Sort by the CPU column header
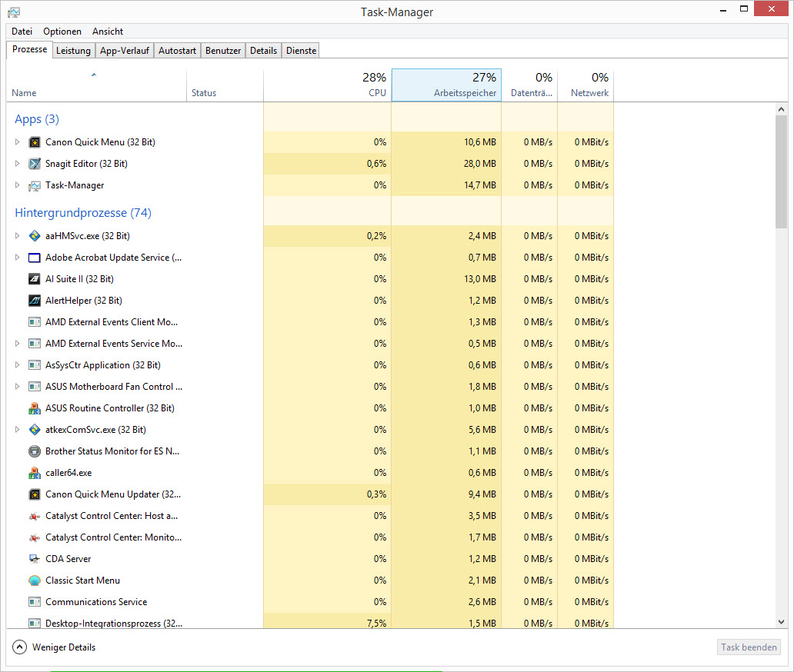 point(327,85)
